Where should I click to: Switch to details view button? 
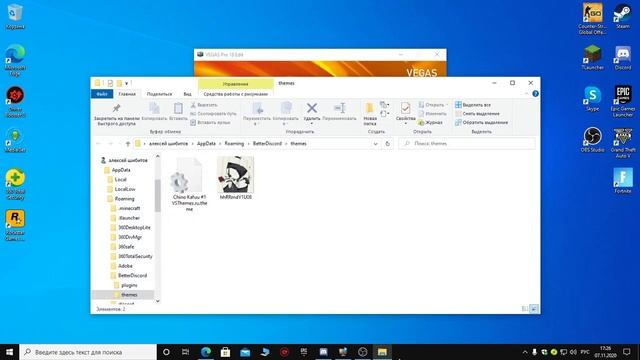coord(525,309)
